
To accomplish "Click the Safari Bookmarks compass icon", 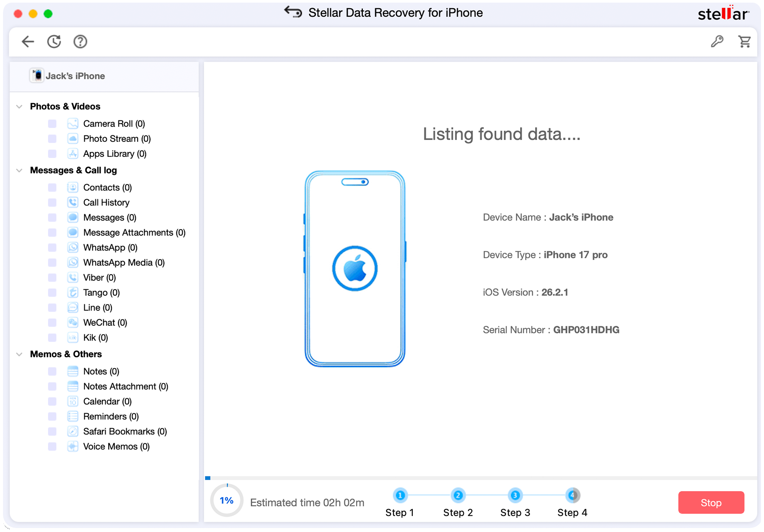I will pos(73,431).
